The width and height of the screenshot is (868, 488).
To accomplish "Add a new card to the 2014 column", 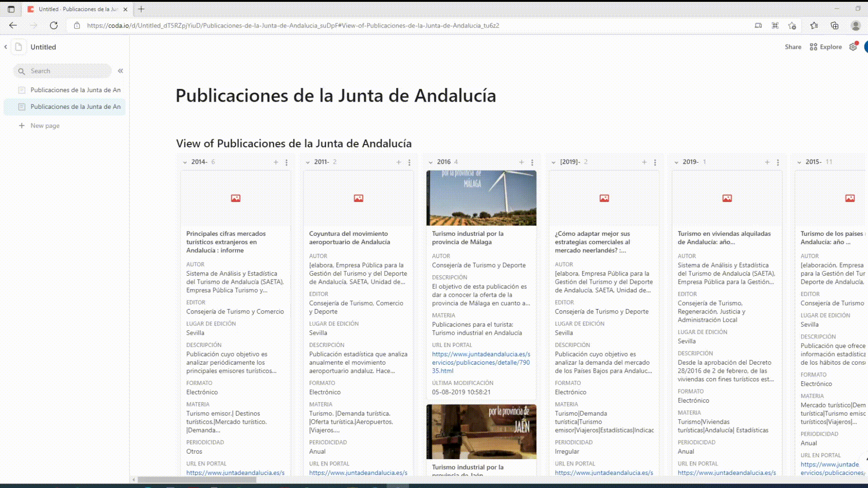I will pos(275,162).
